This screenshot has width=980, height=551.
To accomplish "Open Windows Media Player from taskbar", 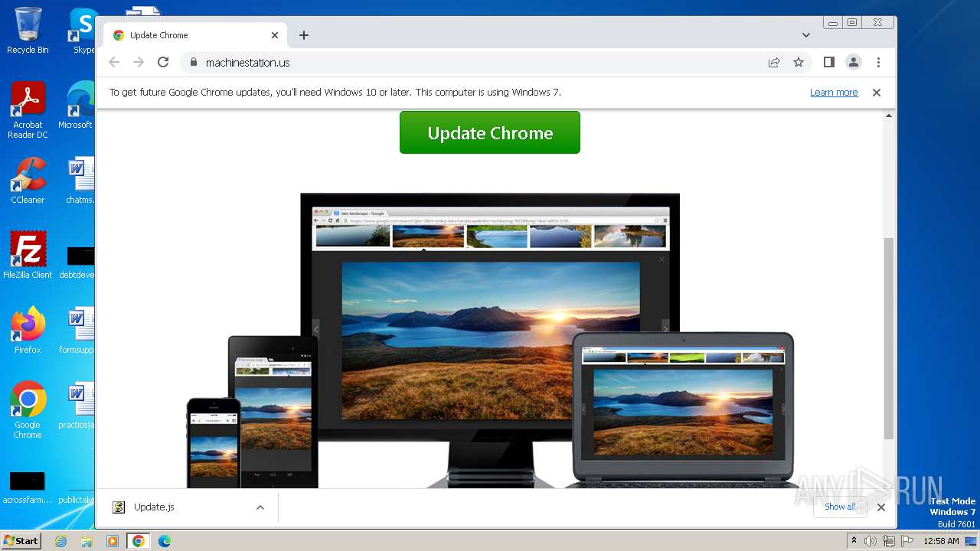I will tap(113, 541).
